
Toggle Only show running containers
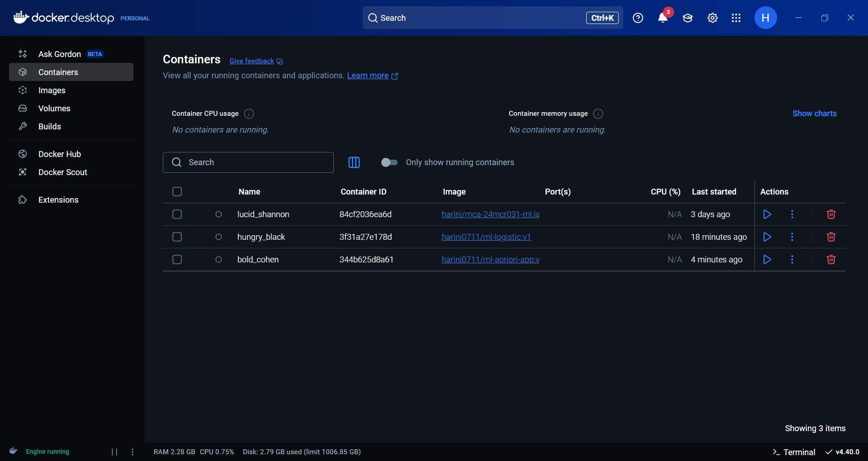pyautogui.click(x=389, y=162)
